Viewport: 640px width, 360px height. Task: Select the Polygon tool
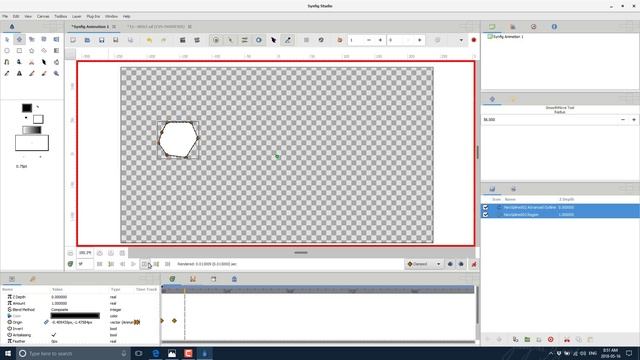coord(44,51)
